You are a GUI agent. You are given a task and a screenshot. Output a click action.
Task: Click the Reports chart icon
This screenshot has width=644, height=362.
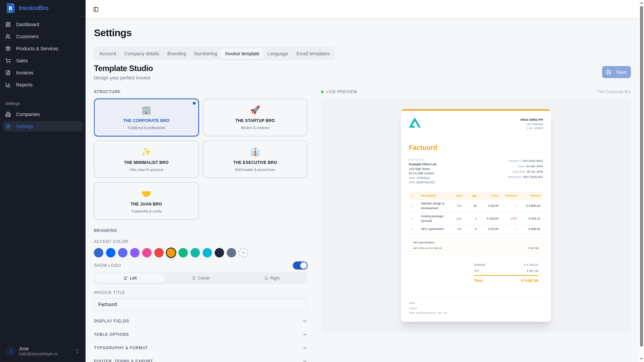tap(8, 85)
